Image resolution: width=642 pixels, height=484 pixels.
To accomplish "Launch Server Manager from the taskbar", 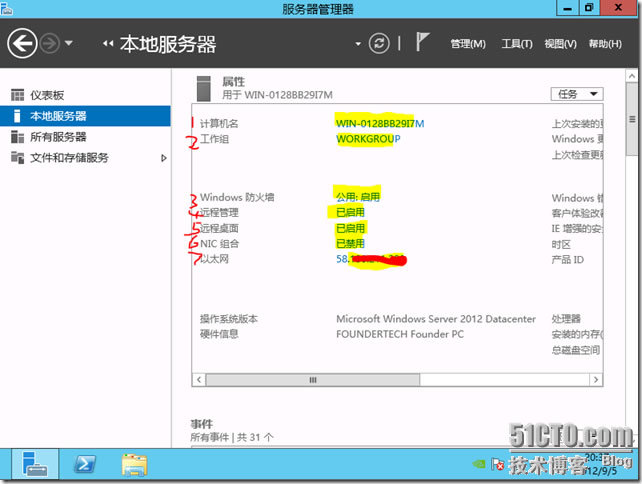I will point(32,464).
